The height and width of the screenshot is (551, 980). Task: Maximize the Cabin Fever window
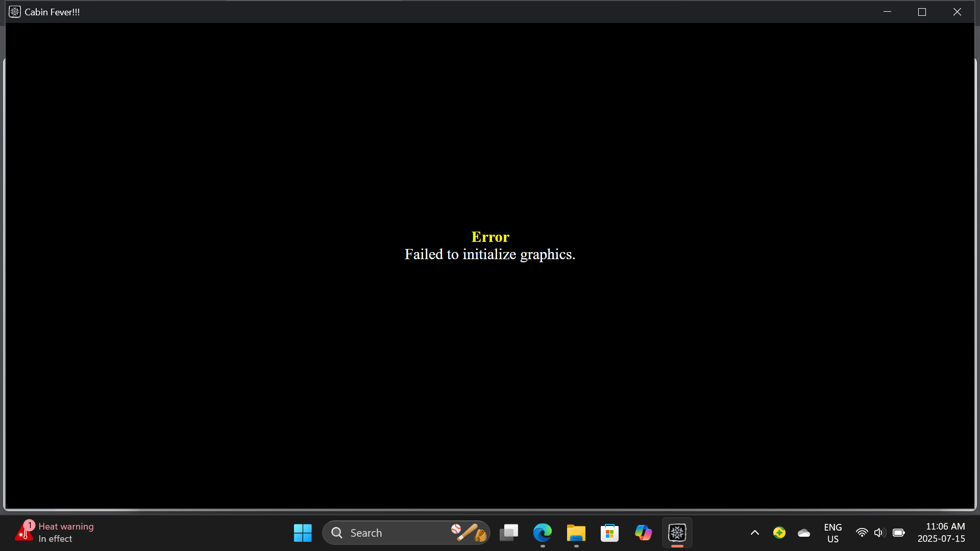pos(922,12)
